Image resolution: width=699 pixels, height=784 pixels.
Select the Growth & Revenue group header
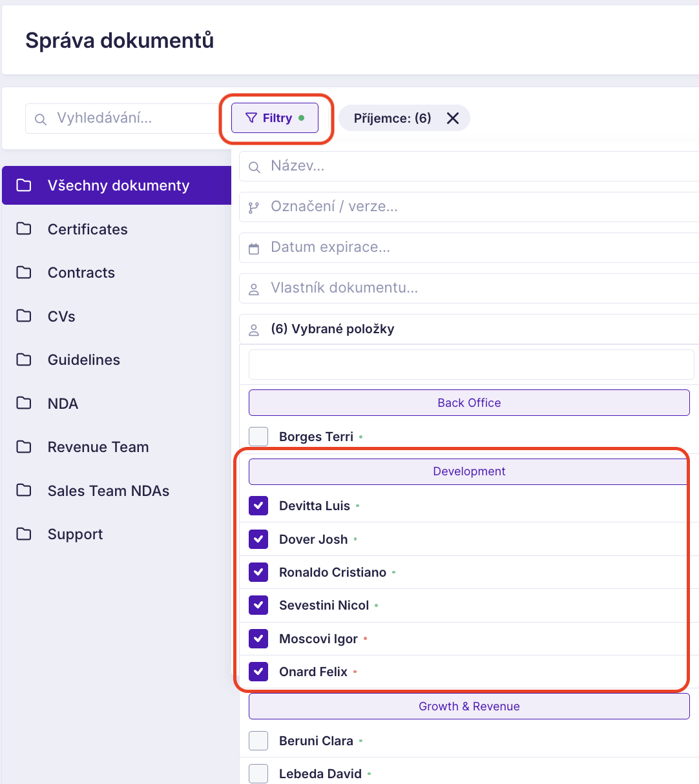pos(469,707)
